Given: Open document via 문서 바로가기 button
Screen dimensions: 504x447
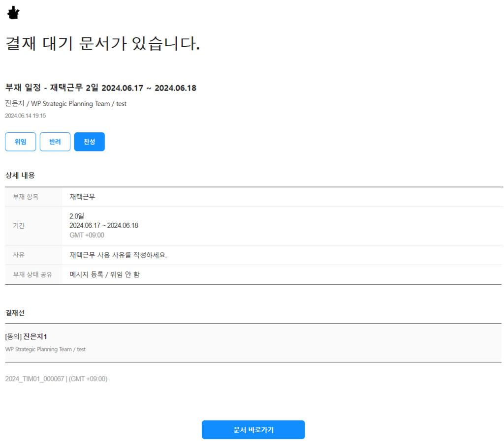Looking at the screenshot, I should point(253,430).
